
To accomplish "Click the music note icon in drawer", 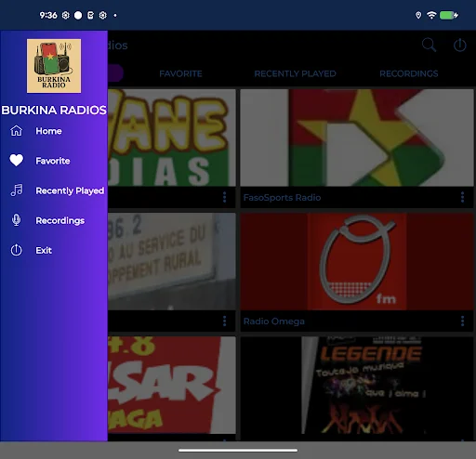I will pyautogui.click(x=17, y=190).
